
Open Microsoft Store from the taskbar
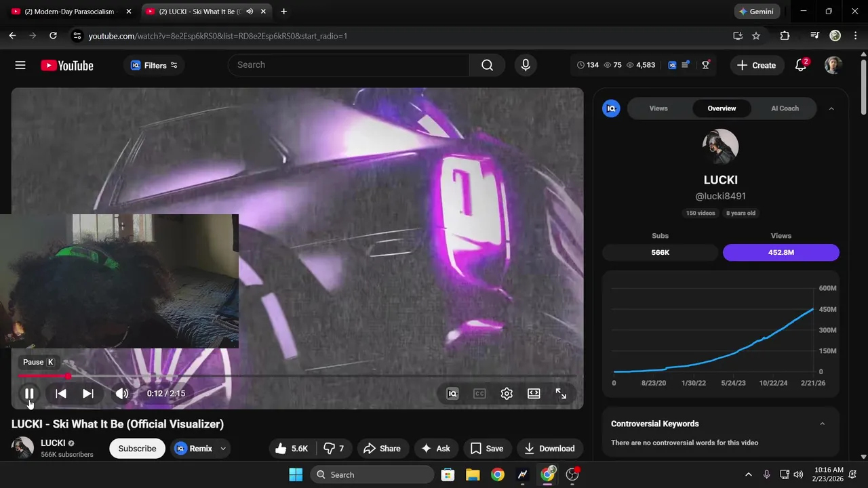pyautogui.click(x=448, y=474)
